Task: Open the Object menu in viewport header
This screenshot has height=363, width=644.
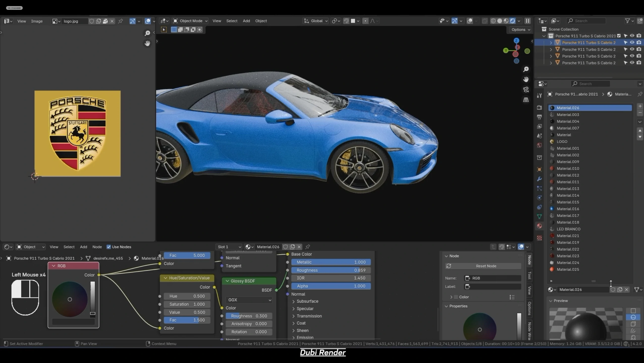Action: pyautogui.click(x=261, y=21)
